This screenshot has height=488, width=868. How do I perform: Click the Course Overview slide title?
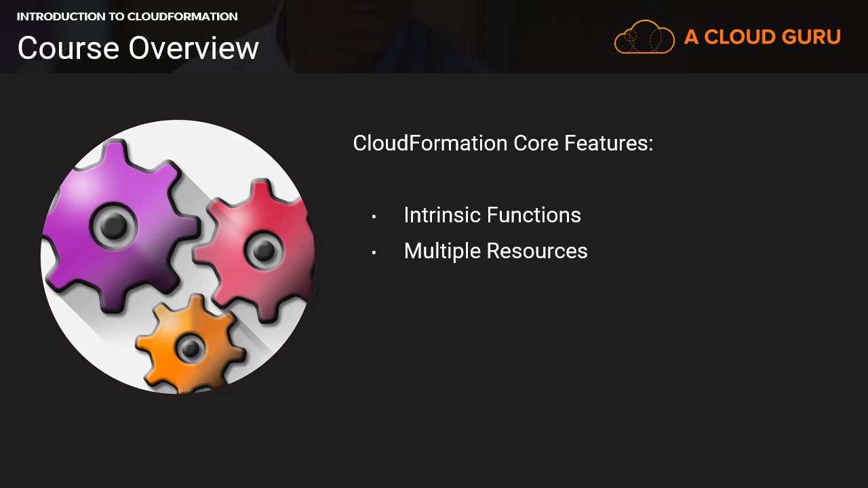[x=138, y=48]
